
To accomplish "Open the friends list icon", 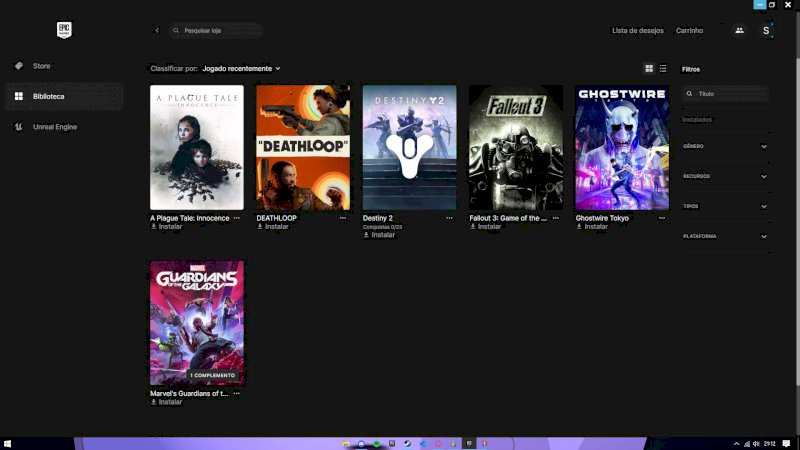I will [739, 30].
